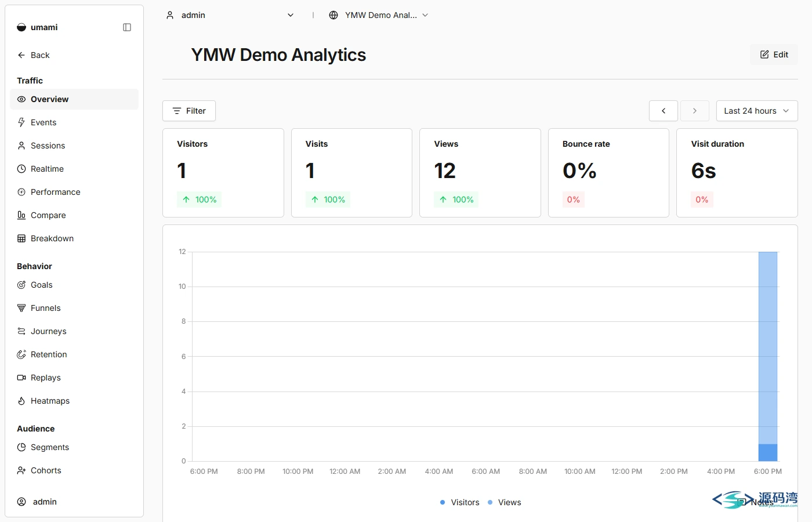Open the YMW Demo Anal... website selector

[x=379, y=15]
